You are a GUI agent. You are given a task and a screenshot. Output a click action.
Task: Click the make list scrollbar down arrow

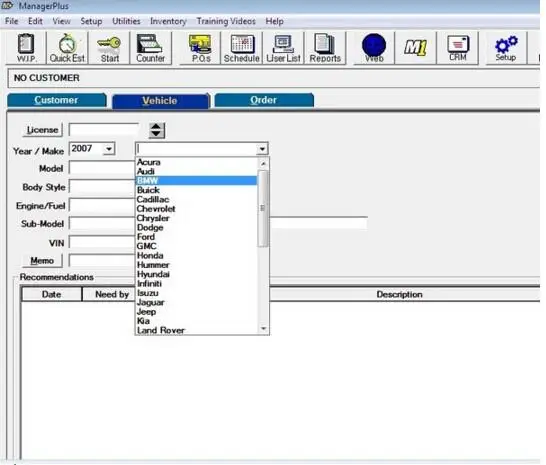pyautogui.click(x=264, y=328)
